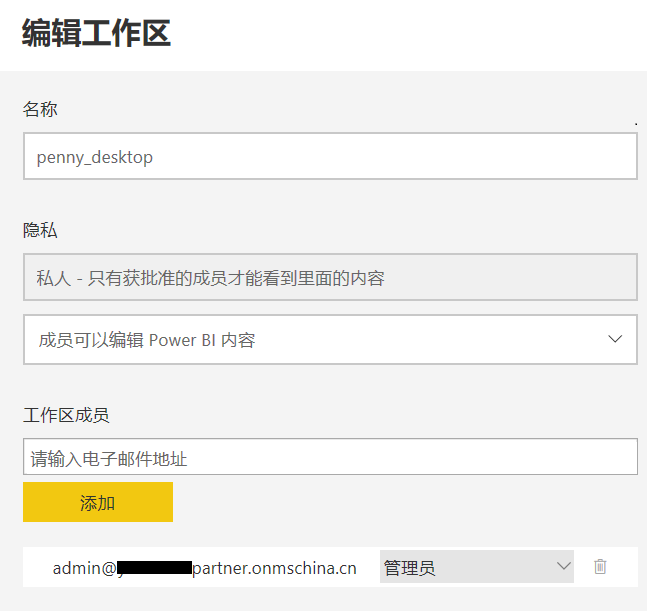
Task: Select the read-only 私人 privacy field
Action: coord(330,278)
